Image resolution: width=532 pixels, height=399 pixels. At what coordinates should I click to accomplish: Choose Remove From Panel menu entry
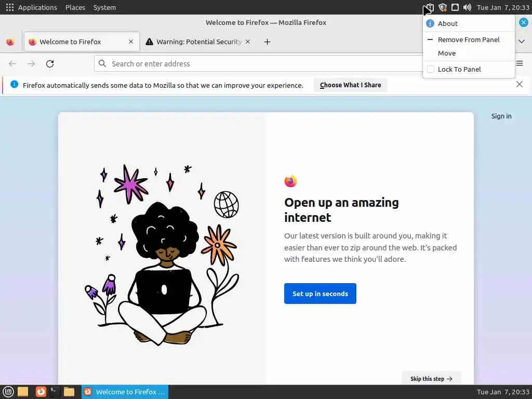click(469, 39)
